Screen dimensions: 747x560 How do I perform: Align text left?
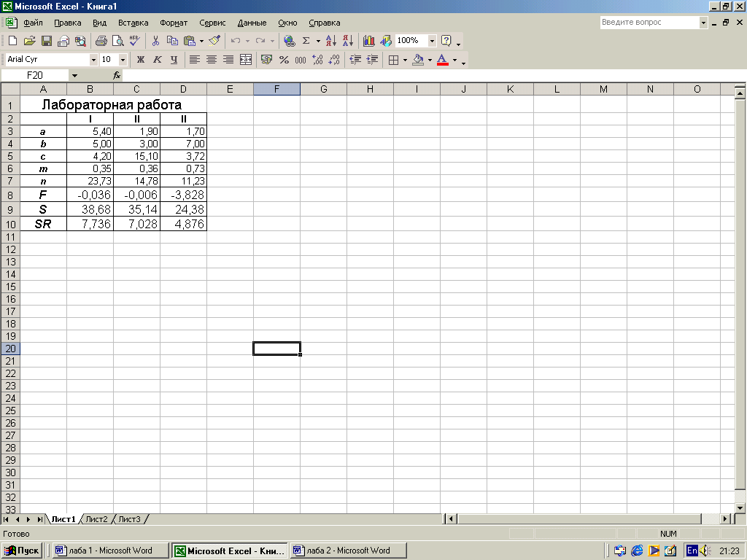pyautogui.click(x=194, y=60)
